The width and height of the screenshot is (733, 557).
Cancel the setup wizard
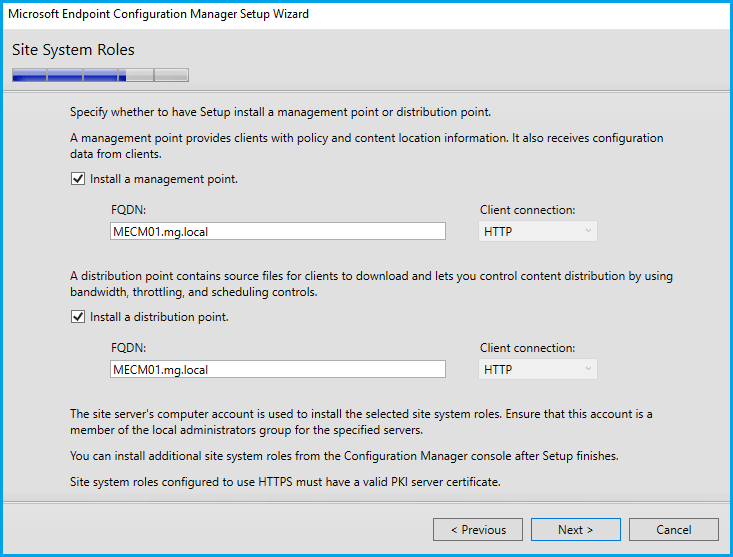(673, 529)
